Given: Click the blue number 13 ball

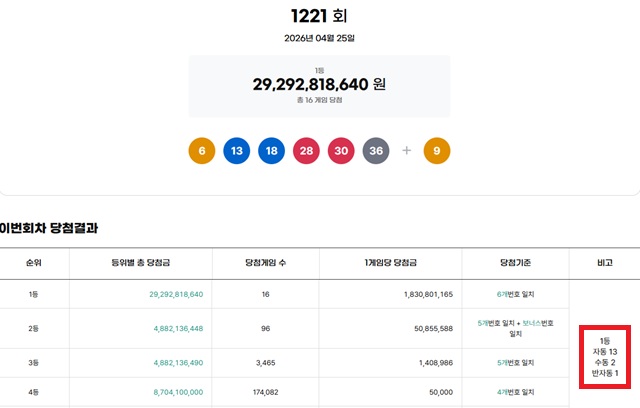Looking at the screenshot, I should click(237, 151).
